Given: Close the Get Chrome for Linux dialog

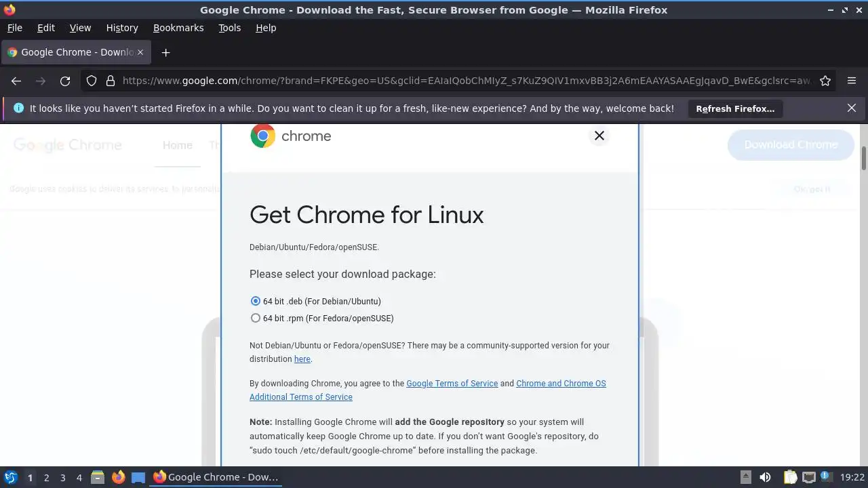Looking at the screenshot, I should (599, 136).
